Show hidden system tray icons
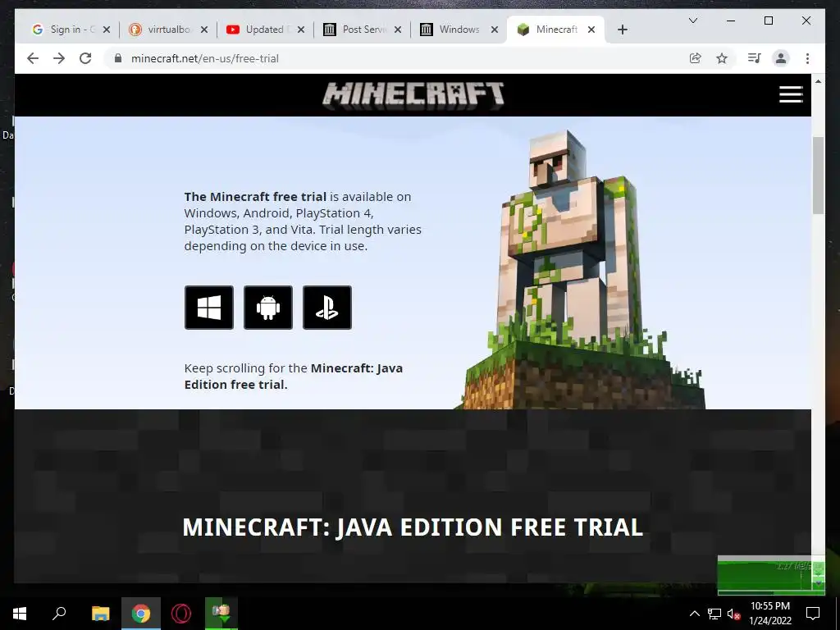Screen dimensions: 840x630 click(x=694, y=614)
